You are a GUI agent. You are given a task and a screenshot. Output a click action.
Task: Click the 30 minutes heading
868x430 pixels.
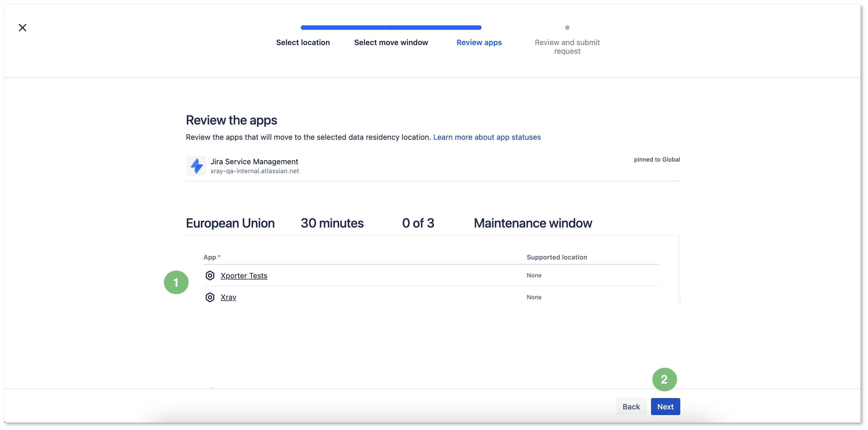pyautogui.click(x=332, y=223)
